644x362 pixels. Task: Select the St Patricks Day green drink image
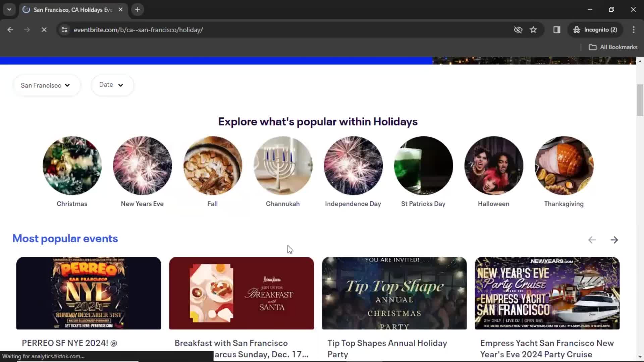pos(423,166)
